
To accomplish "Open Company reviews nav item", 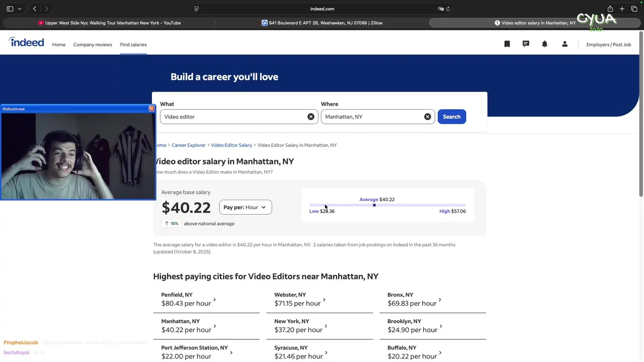I will point(93,44).
